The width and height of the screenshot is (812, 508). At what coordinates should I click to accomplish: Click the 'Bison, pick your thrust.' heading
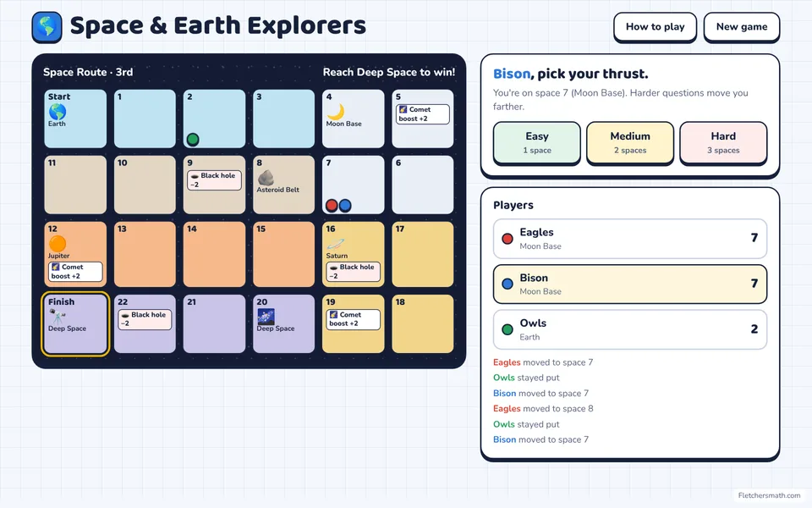(x=571, y=75)
